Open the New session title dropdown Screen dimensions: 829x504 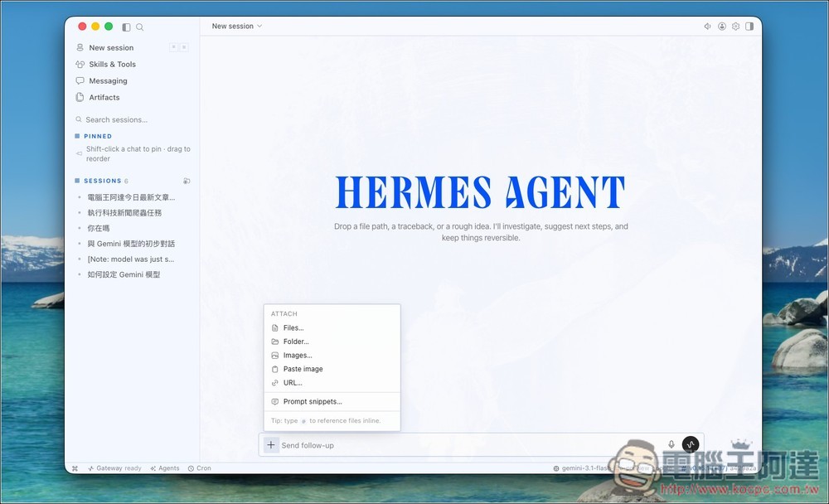237,26
